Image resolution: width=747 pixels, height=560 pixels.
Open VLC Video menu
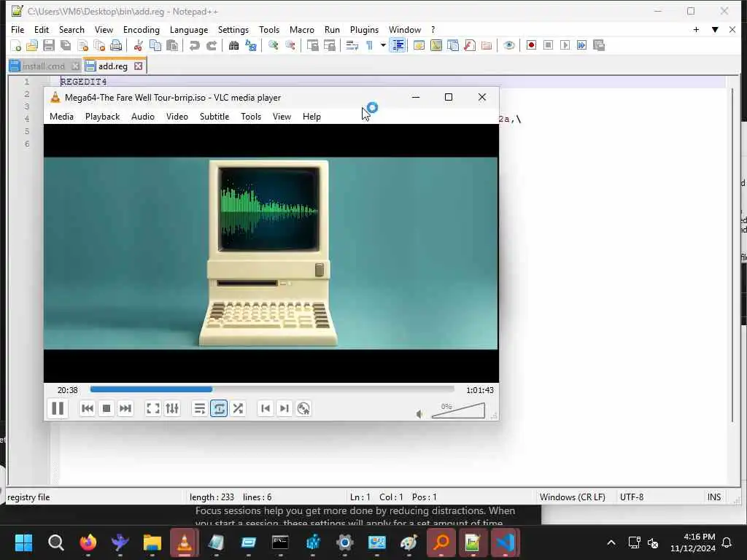pos(177,117)
